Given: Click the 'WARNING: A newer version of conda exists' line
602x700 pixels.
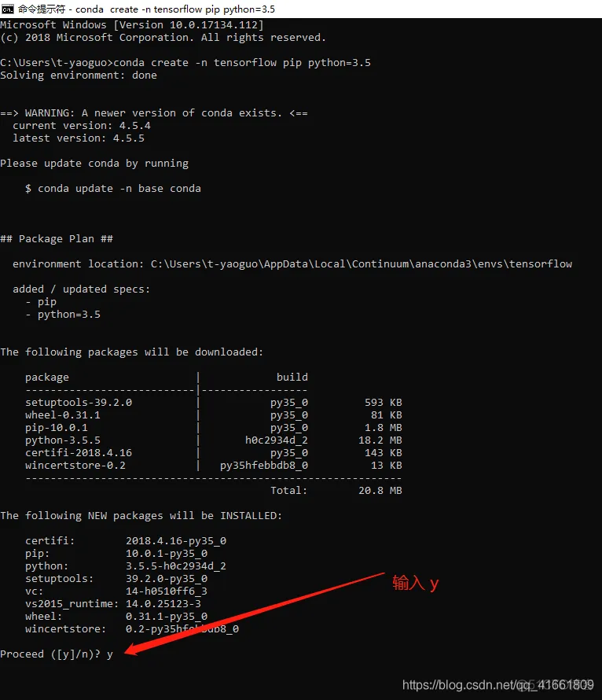Looking at the screenshot, I should (154, 113).
